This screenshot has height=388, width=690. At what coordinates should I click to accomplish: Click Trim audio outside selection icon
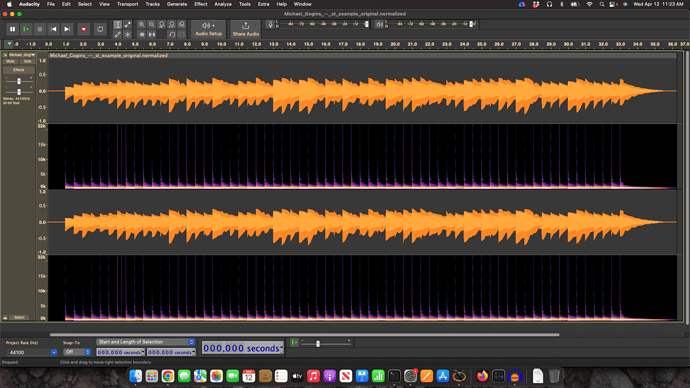tap(141, 34)
